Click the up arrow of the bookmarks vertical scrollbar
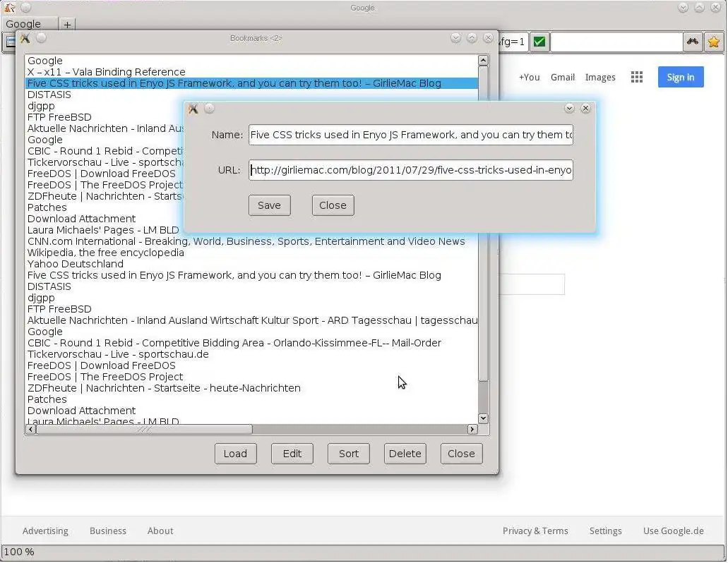 pyautogui.click(x=483, y=60)
